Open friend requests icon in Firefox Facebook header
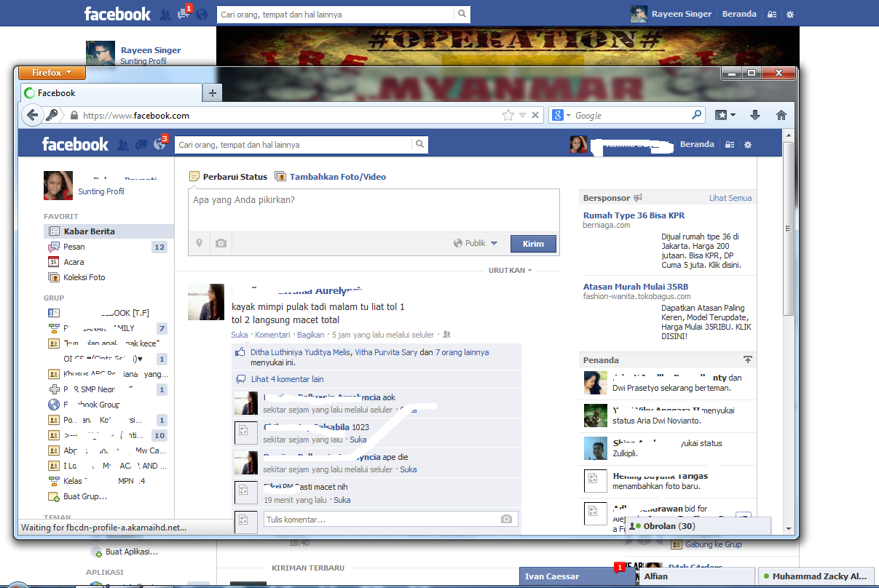 tap(123, 145)
